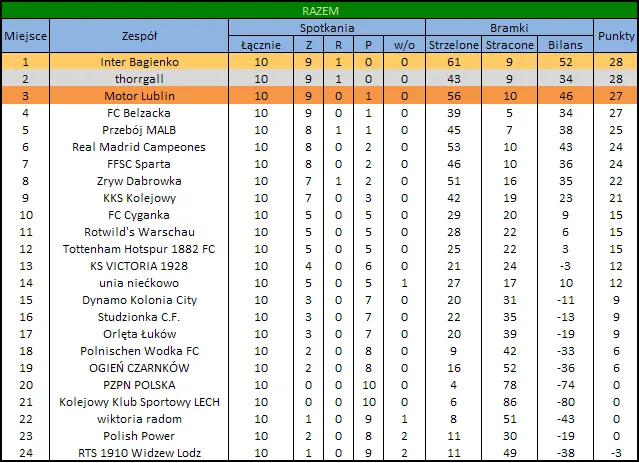The width and height of the screenshot is (639, 463).
Task: Click the RAZEM table title bar
Action: click(x=319, y=10)
